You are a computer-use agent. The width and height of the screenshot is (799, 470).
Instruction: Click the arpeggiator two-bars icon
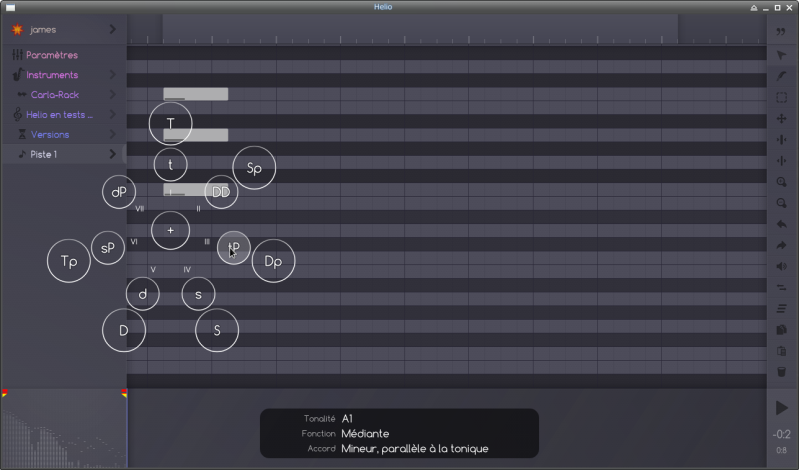click(x=781, y=288)
